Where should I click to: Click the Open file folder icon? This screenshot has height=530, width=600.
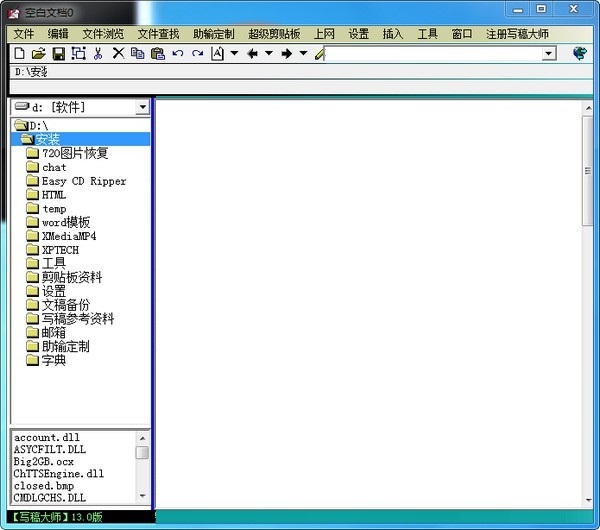(38, 53)
